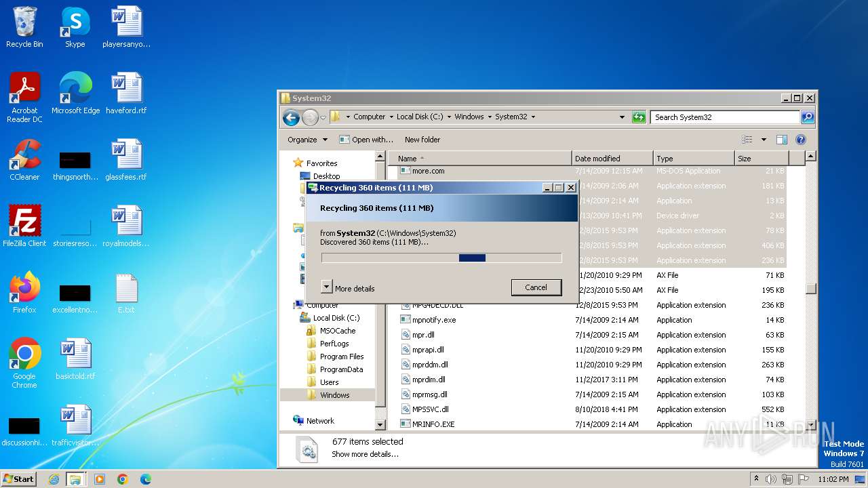This screenshot has width=868, height=488.
Task: Launch CCleaner from the desktop
Action: (24, 160)
